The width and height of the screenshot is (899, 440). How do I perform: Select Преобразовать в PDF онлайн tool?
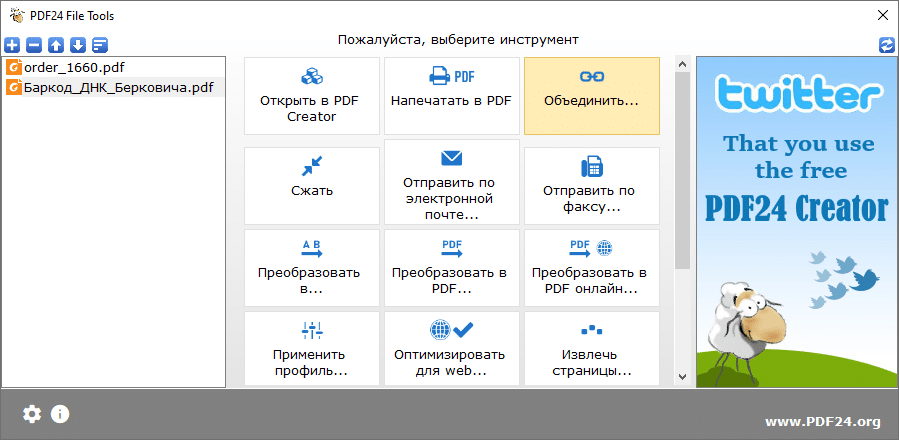(591, 267)
